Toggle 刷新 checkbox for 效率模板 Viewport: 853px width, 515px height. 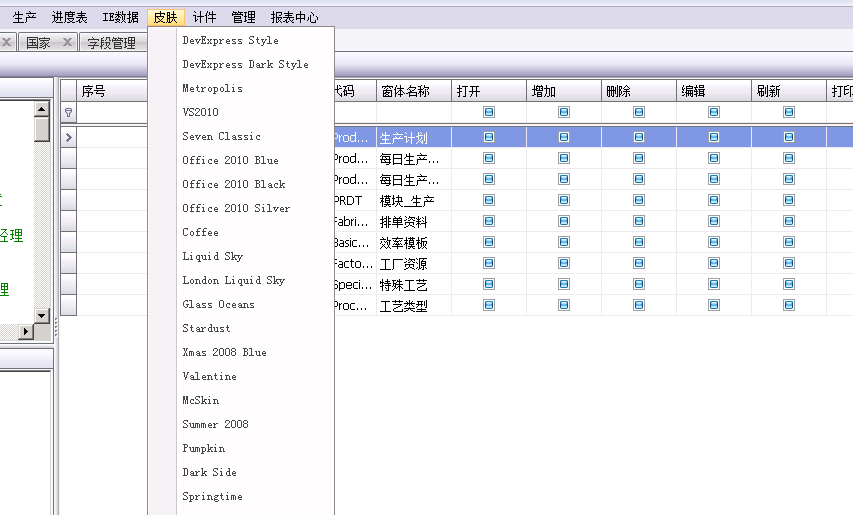point(789,242)
